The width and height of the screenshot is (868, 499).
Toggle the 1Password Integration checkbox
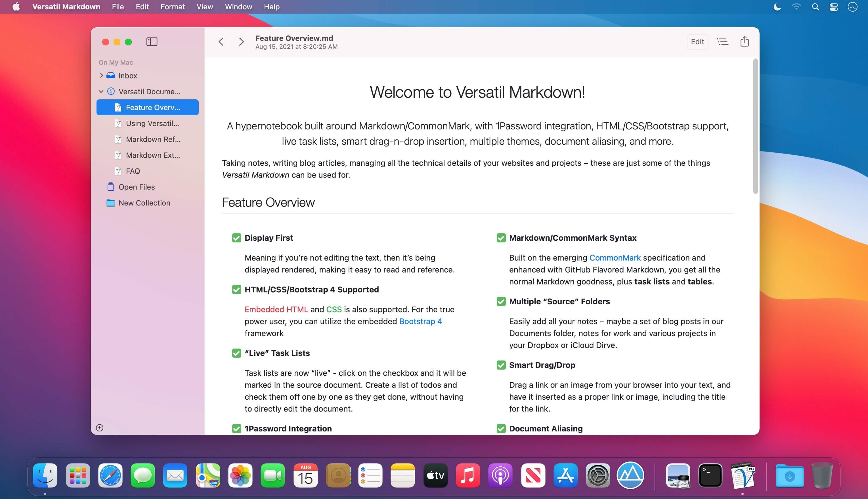(236, 428)
